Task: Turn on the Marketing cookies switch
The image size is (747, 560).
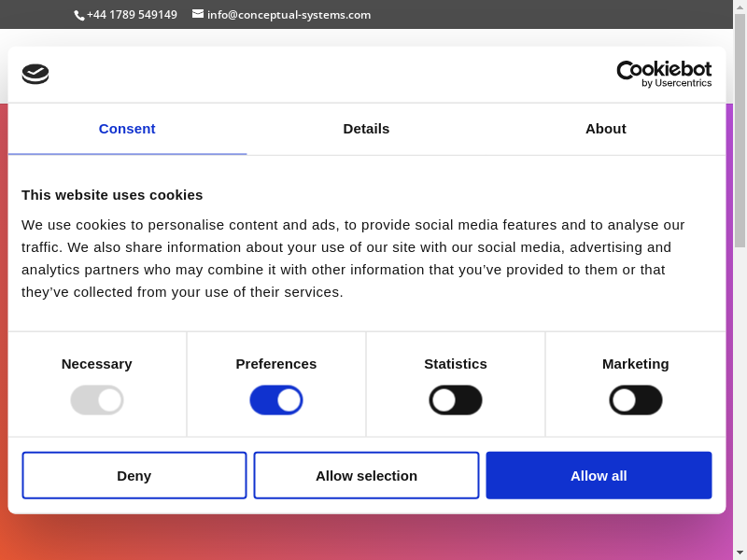Action: 636,400
